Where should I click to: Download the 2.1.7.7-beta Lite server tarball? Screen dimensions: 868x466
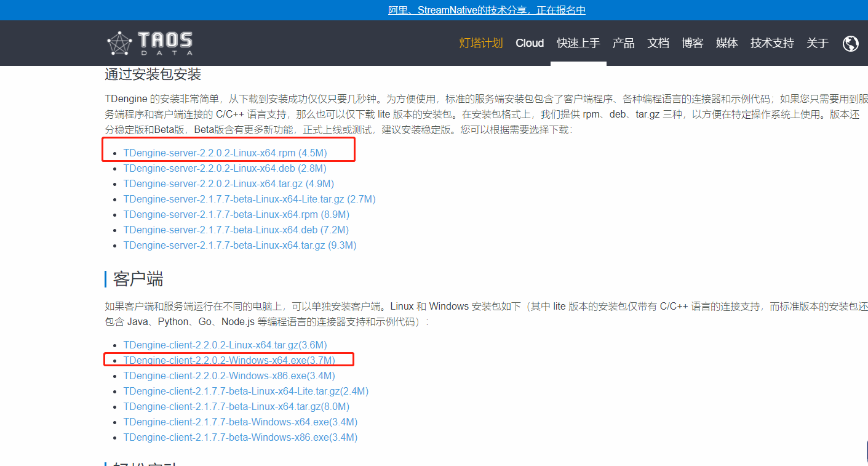[x=249, y=199]
